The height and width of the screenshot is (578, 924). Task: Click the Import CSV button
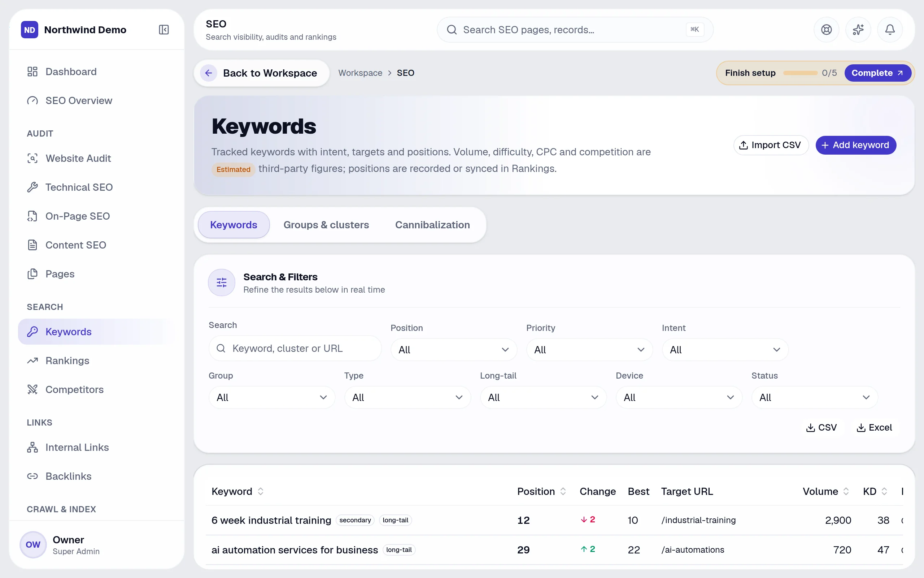click(771, 145)
